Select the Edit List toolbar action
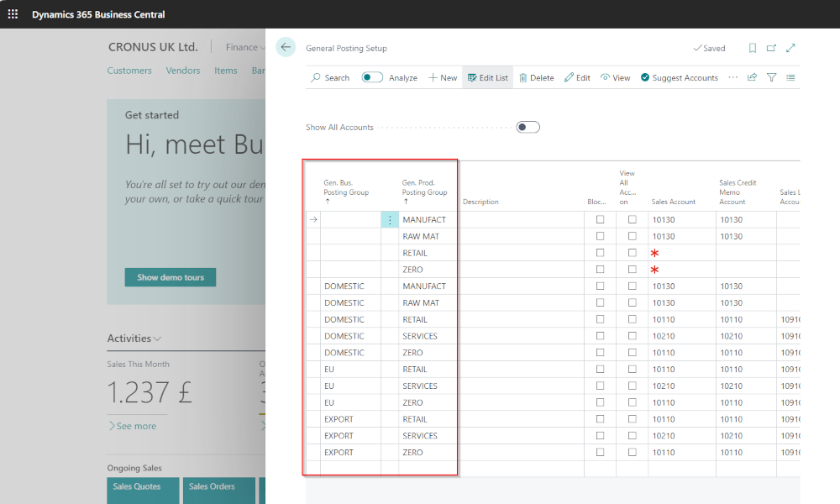Screen dimensions: 840x504 point(487,77)
